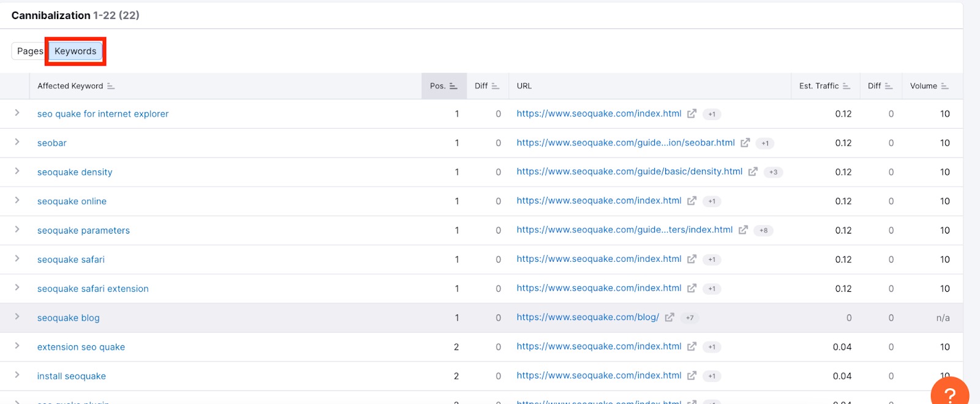The height and width of the screenshot is (404, 980).
Task: Open the install seoquake keyword link
Action: pos(72,376)
